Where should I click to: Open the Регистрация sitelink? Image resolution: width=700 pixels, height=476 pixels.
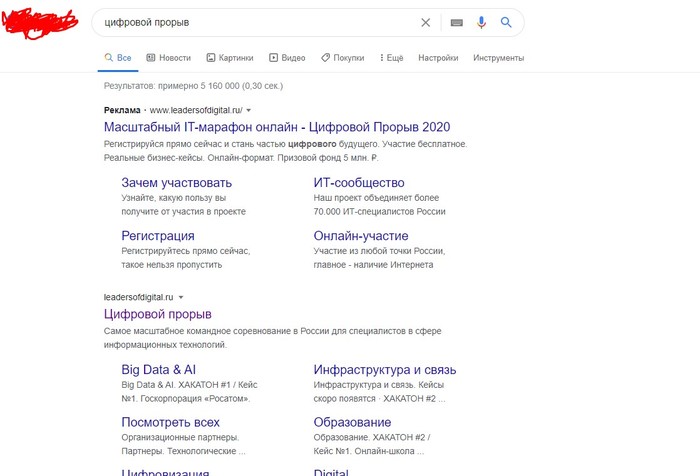click(x=157, y=236)
